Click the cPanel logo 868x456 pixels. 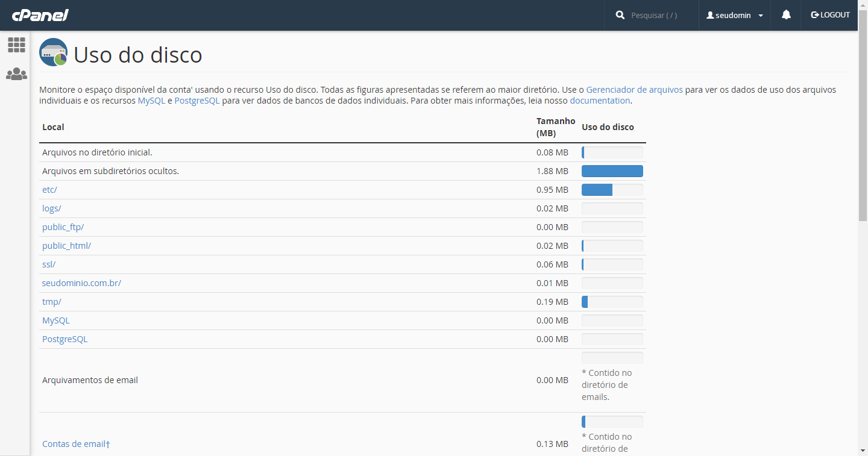[40, 15]
